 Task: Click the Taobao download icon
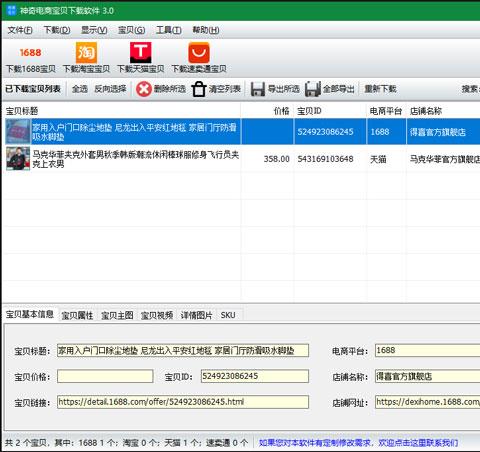[x=86, y=52]
